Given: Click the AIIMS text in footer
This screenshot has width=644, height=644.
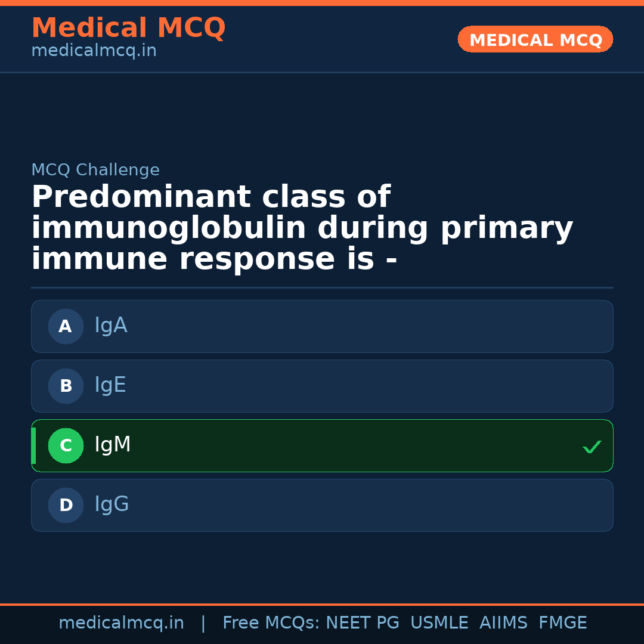Looking at the screenshot, I should [503, 623].
